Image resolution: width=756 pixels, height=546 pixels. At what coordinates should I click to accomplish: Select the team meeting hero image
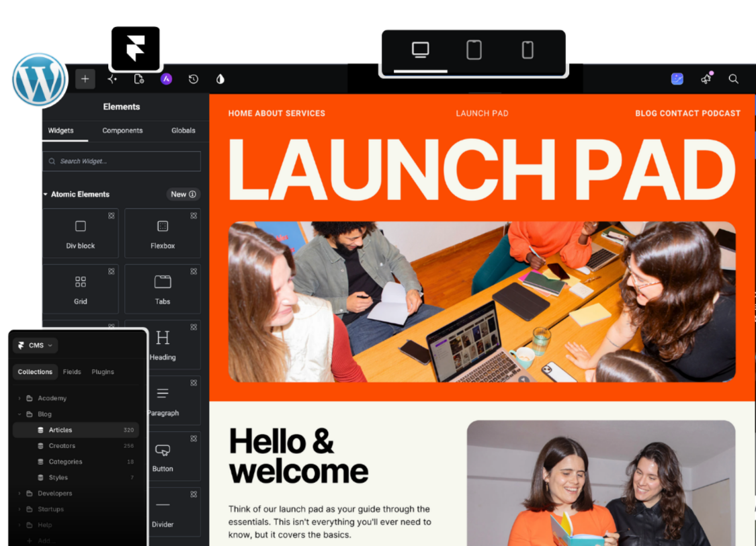coord(482,302)
